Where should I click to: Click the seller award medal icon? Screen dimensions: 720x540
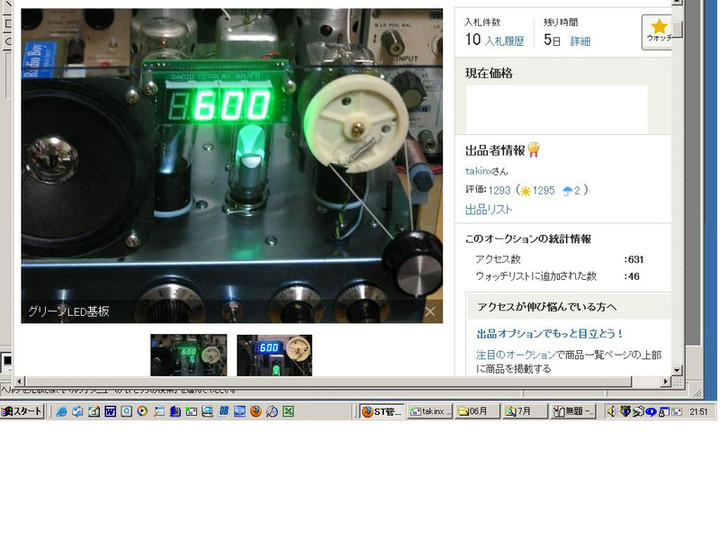tap(534, 150)
